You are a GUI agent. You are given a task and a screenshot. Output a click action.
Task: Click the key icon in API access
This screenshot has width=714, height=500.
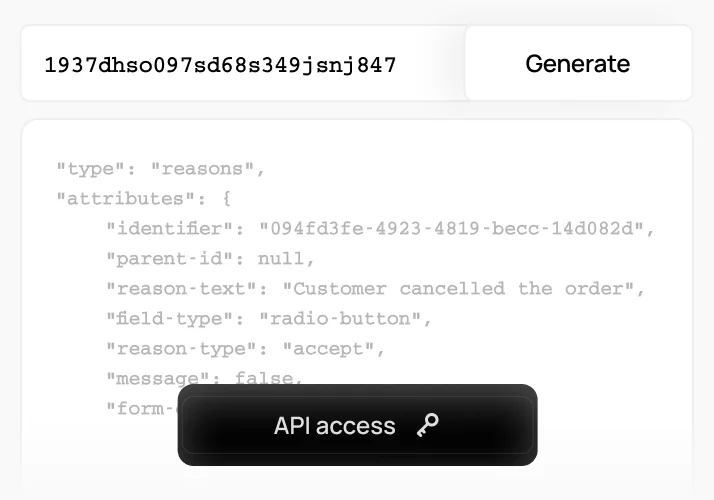coord(428,425)
